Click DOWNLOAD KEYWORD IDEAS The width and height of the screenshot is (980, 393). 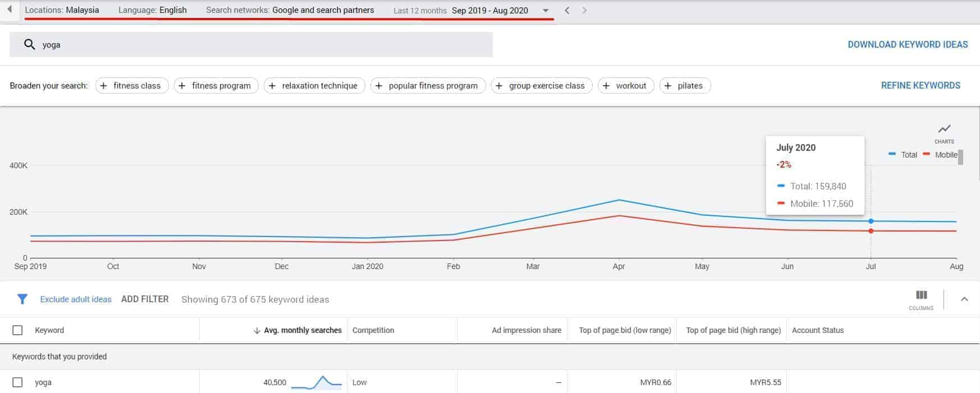click(908, 44)
